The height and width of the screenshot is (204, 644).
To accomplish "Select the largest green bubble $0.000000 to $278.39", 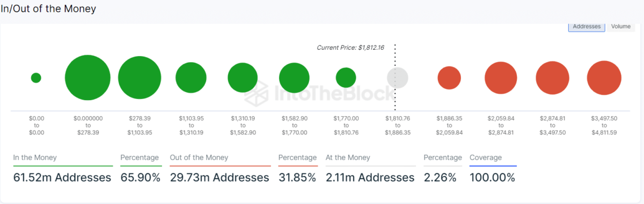I will (87, 78).
